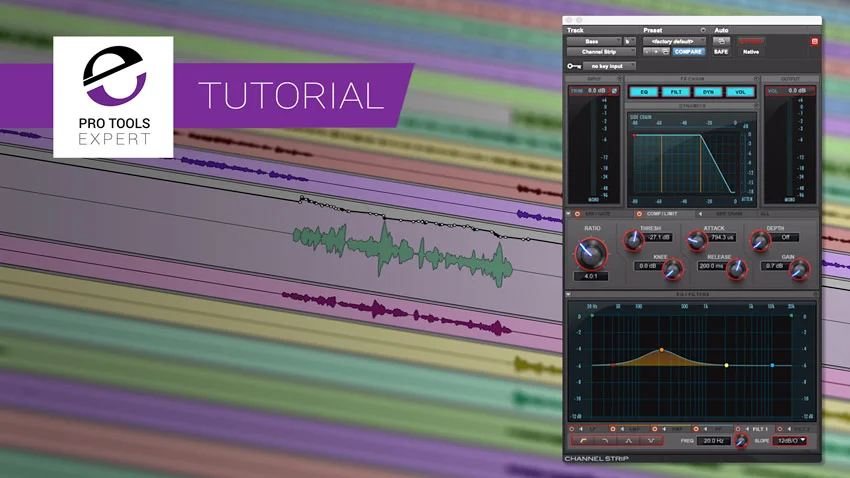Toggle the HMF band enable circle
The image size is (850, 478).
coord(654,429)
